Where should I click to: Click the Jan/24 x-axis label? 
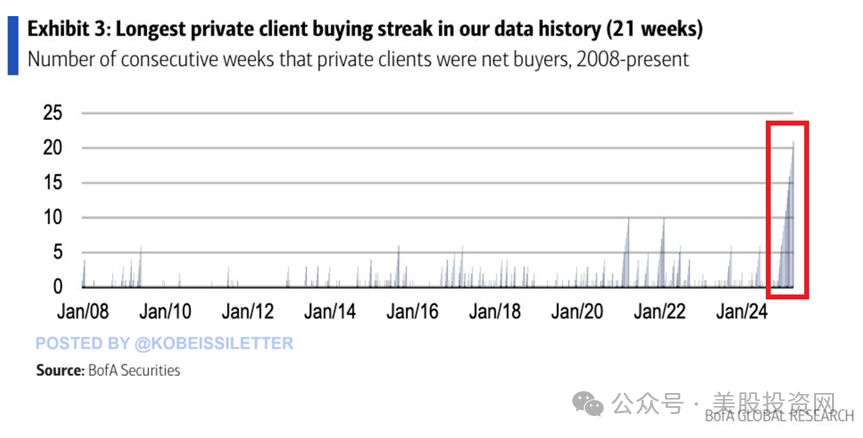click(742, 312)
